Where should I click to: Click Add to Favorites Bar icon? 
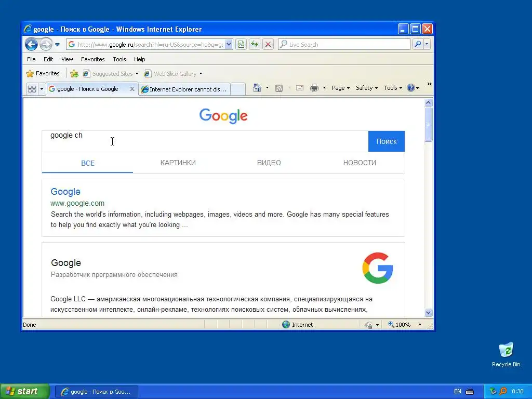pyautogui.click(x=74, y=74)
